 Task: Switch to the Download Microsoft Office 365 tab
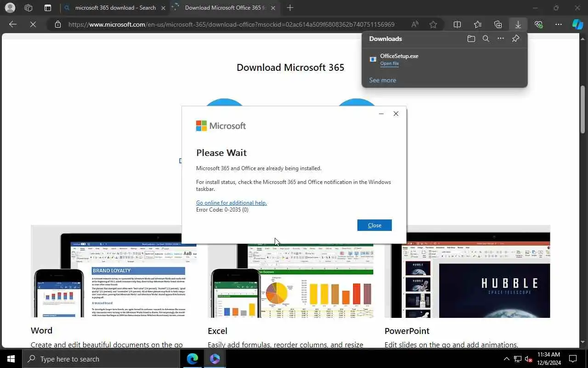tap(224, 8)
